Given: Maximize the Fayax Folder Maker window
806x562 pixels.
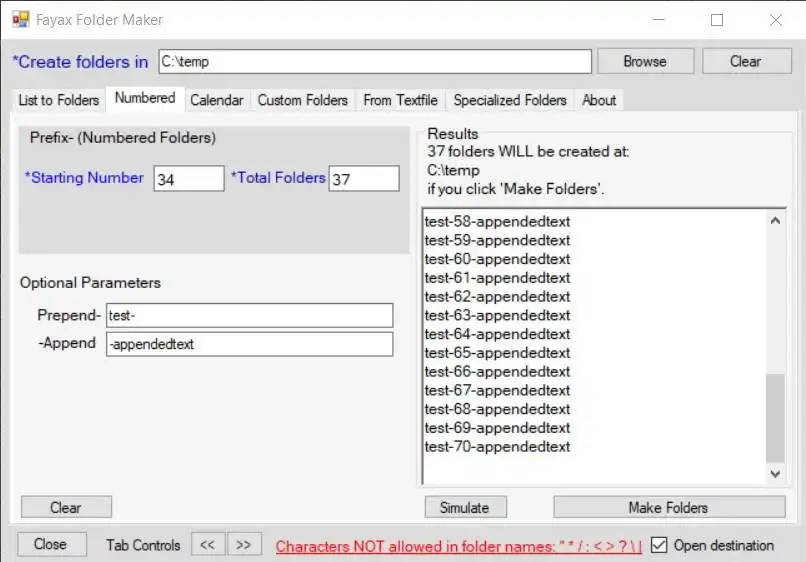Looking at the screenshot, I should 717,20.
